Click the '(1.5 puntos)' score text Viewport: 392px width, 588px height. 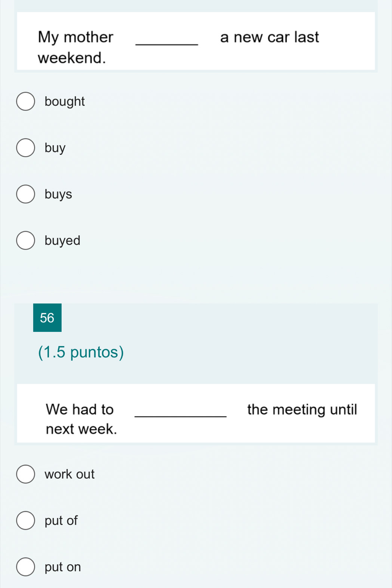tap(81, 352)
